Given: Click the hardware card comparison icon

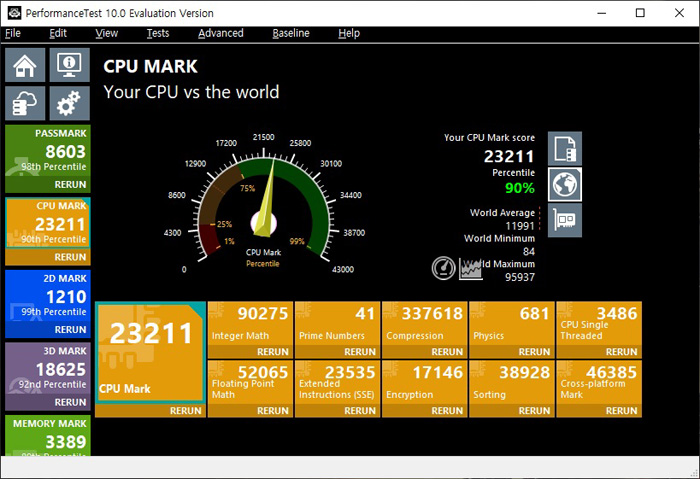Looking at the screenshot, I should [x=565, y=221].
